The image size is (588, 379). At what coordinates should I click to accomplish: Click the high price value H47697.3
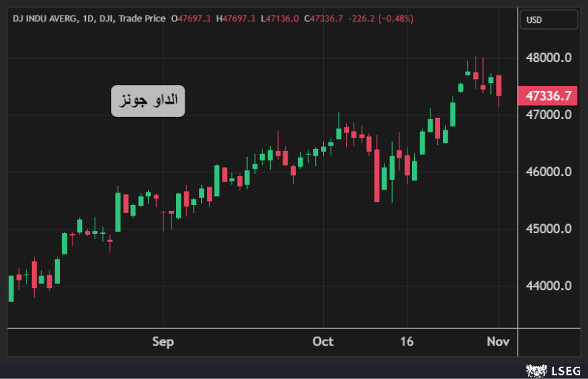pos(235,19)
